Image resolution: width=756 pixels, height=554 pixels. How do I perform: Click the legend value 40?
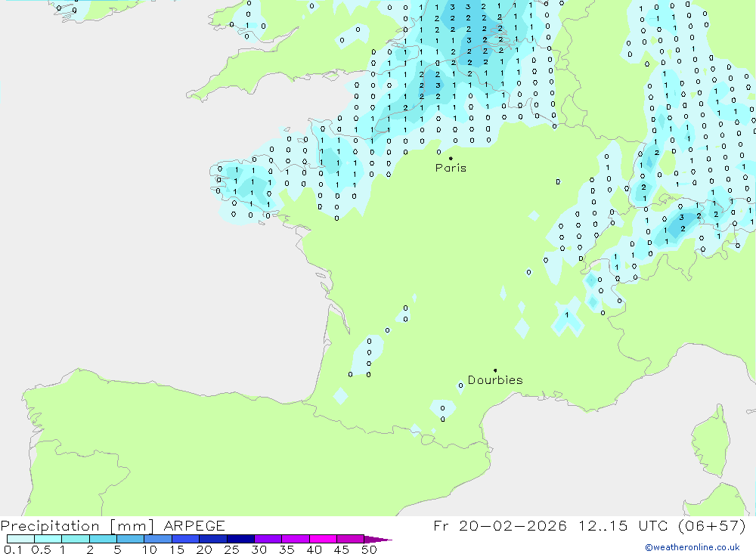click(314, 549)
